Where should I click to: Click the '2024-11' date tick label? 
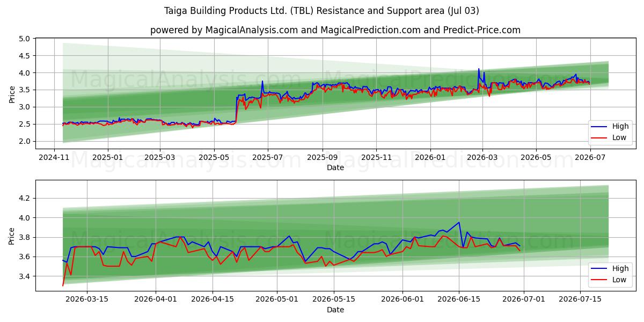tap(55, 157)
